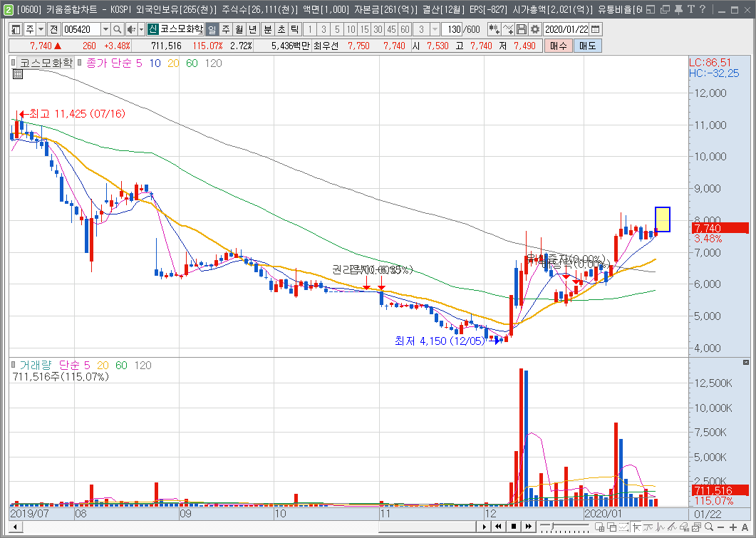Select the 1 interval button
This screenshot has height=538, width=756.
click(310, 29)
